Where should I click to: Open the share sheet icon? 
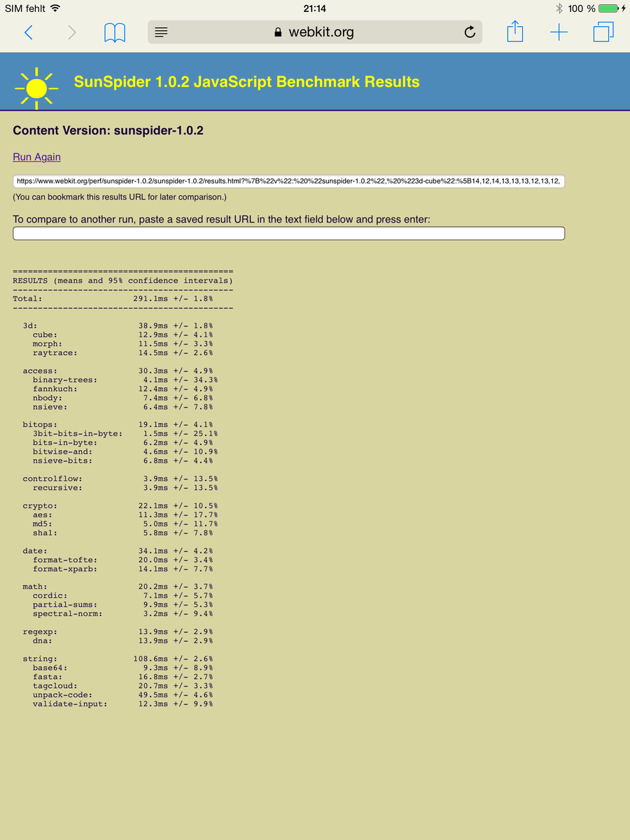(x=514, y=31)
